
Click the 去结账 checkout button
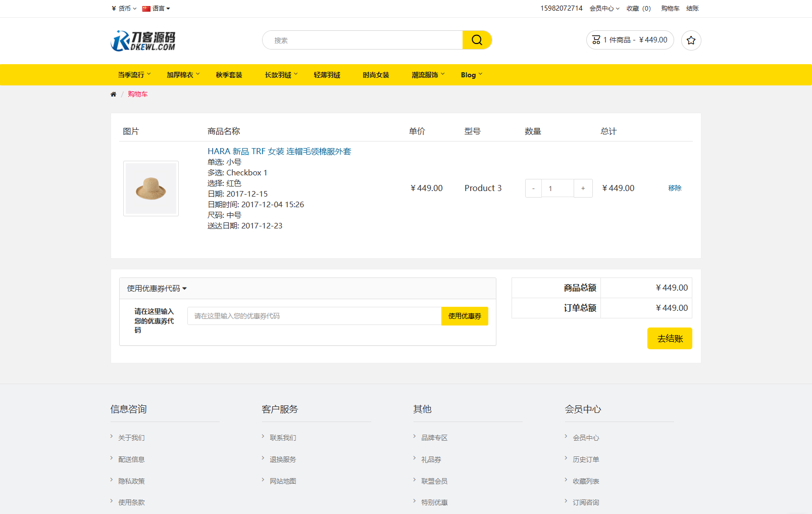tap(670, 338)
